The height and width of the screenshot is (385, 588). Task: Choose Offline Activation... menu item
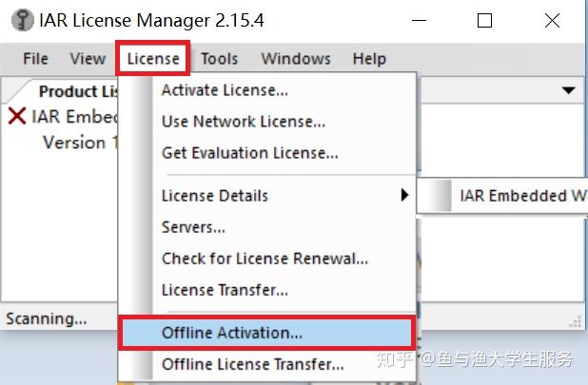tap(266, 333)
